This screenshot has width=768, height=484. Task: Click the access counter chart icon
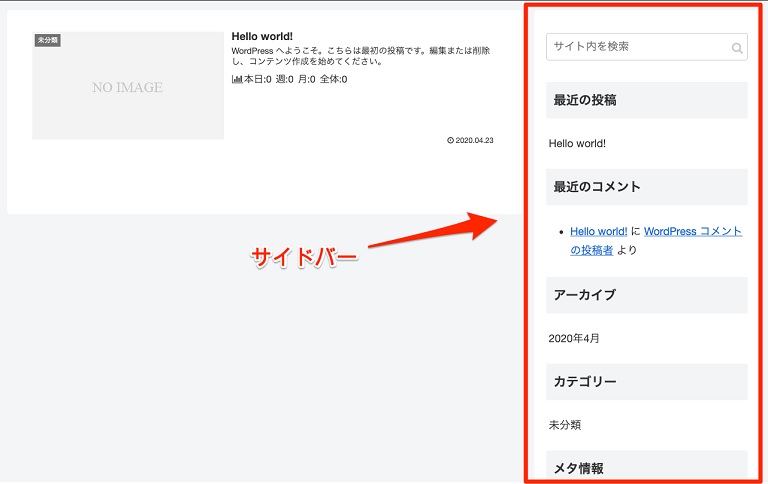[237, 79]
